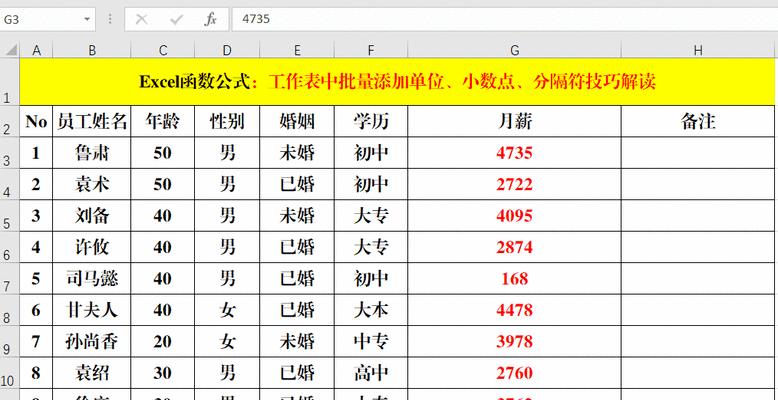
Task: Select row 7 header
Action: 9,278
